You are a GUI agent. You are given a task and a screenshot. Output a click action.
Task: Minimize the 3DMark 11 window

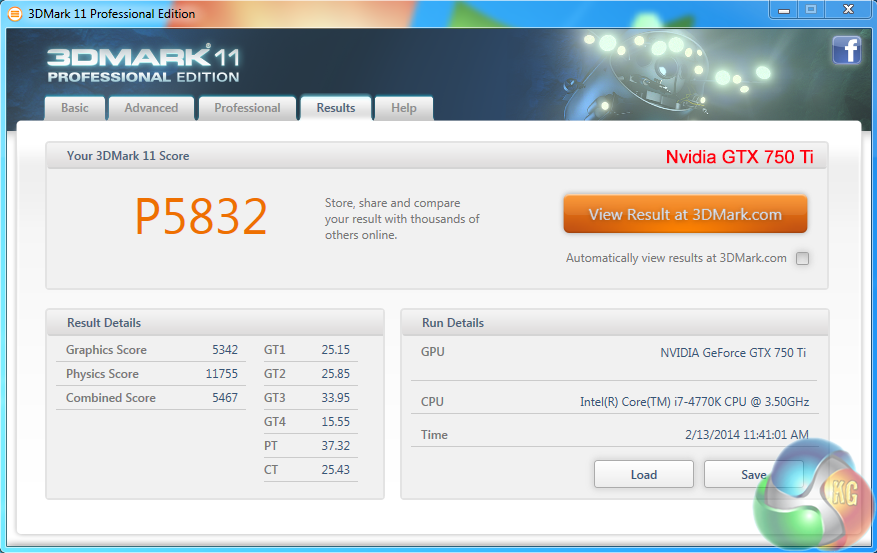point(783,10)
